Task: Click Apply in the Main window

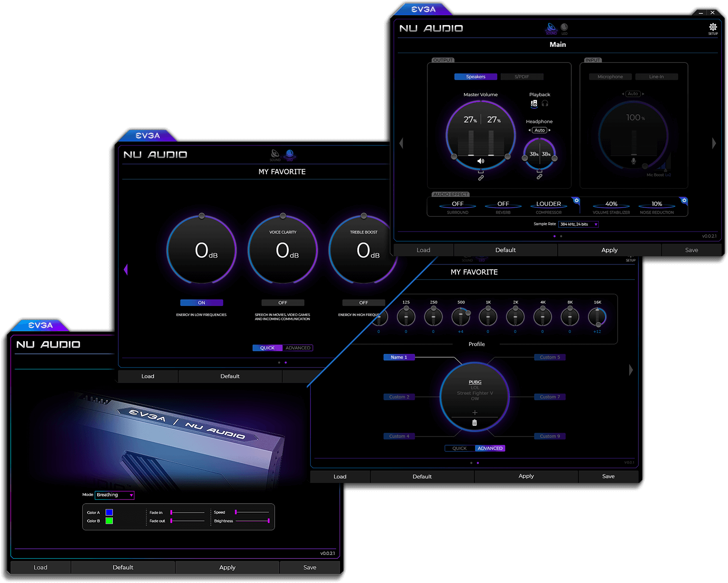Action: [x=609, y=250]
